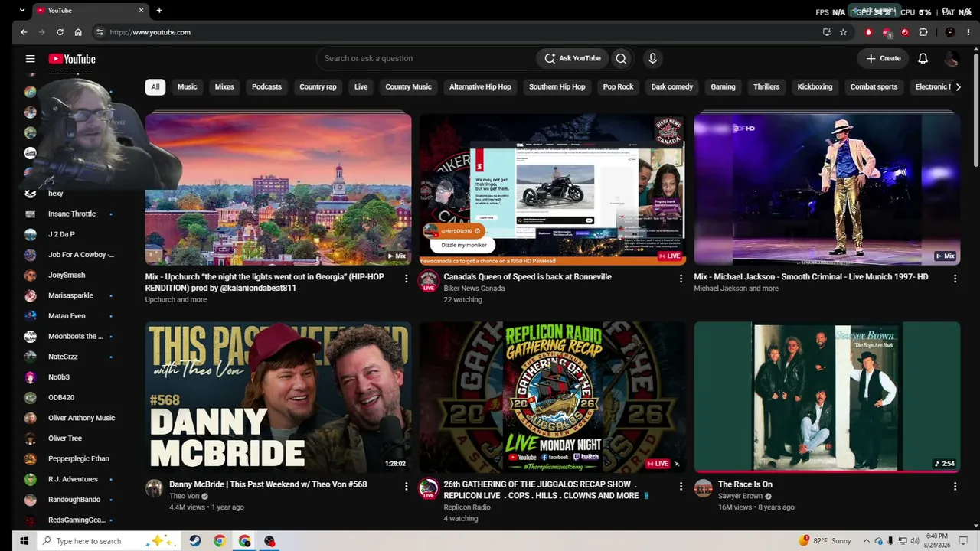Open the Sawyer Brown channel avatar

click(703, 488)
